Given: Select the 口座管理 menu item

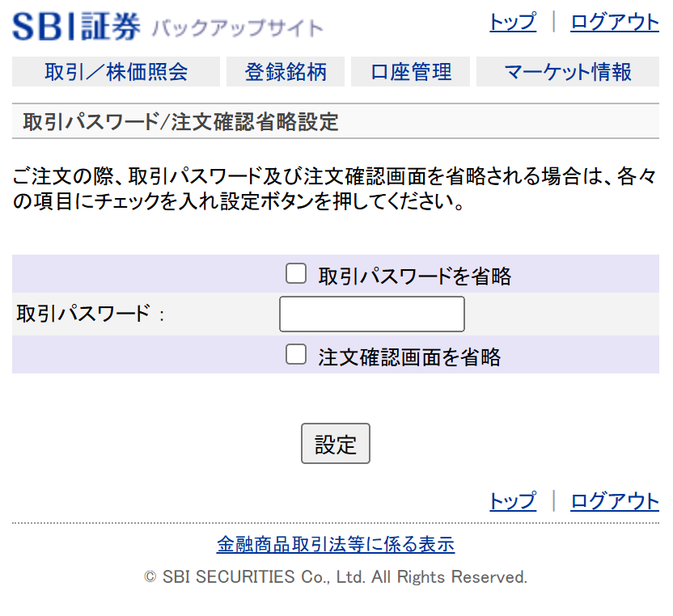Looking at the screenshot, I should pyautogui.click(x=411, y=72).
